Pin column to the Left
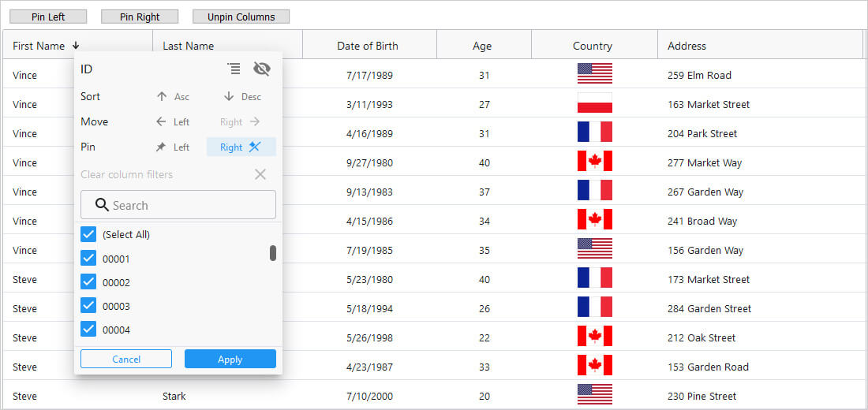The width and height of the screenshot is (868, 410). point(173,147)
